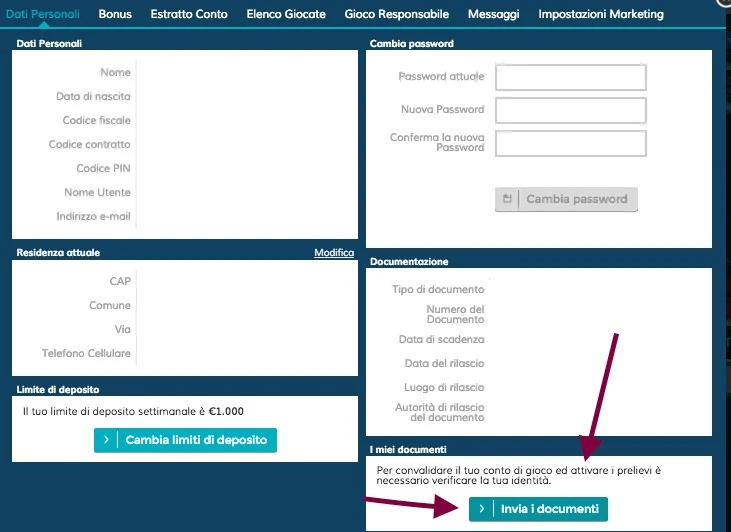Click Modifica link for Residenza attuale
Viewport: 731px width, 532px height.
334,252
